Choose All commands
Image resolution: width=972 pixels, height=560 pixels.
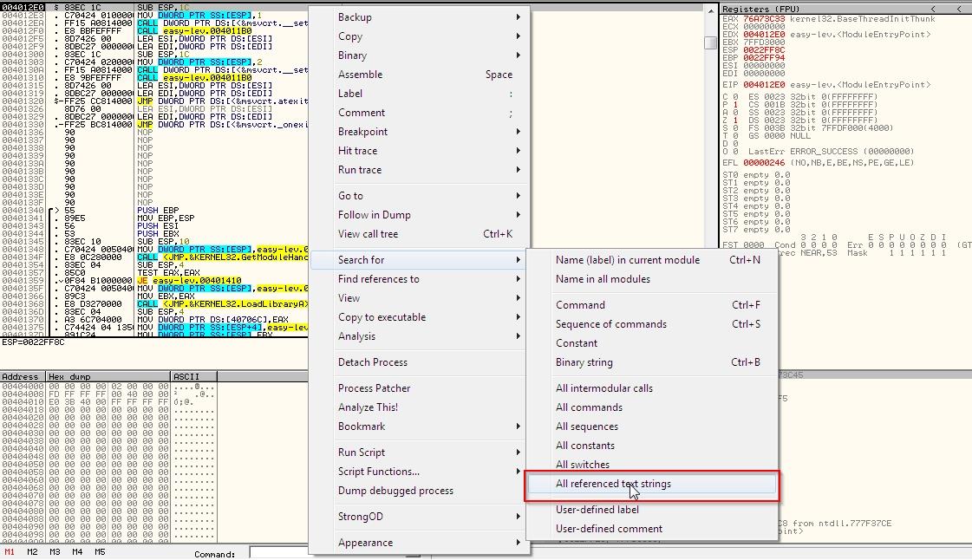(651, 407)
